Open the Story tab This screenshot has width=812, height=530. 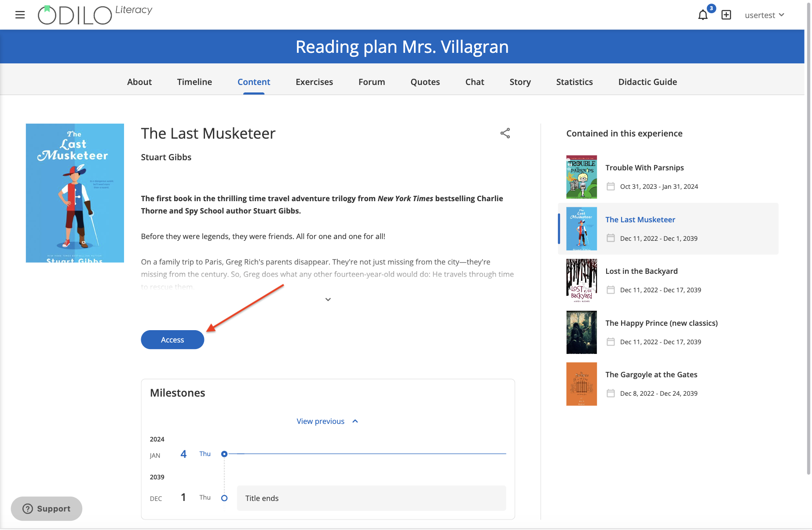pyautogui.click(x=520, y=82)
